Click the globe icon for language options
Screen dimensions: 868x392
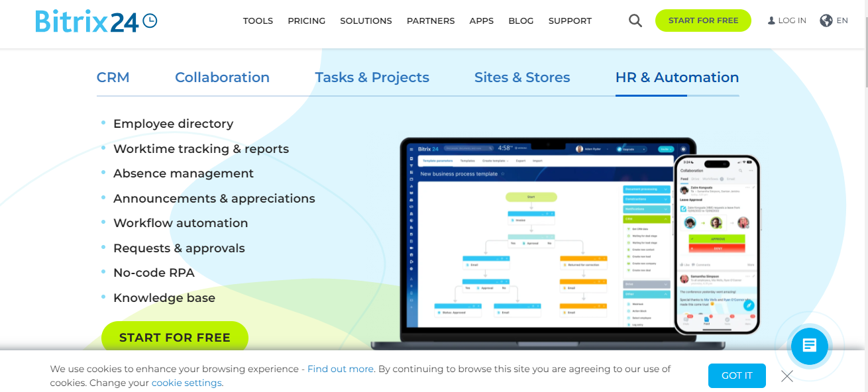pyautogui.click(x=824, y=20)
